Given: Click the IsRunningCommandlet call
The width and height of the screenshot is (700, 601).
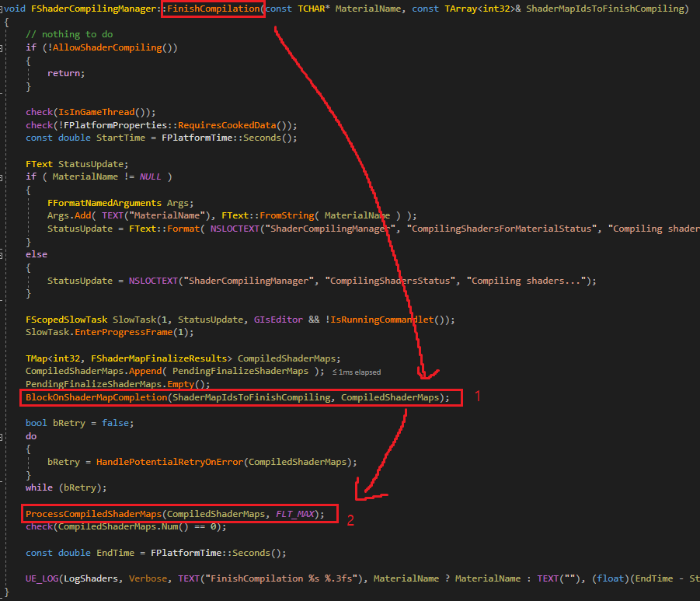Looking at the screenshot, I should pyautogui.click(x=381, y=320).
